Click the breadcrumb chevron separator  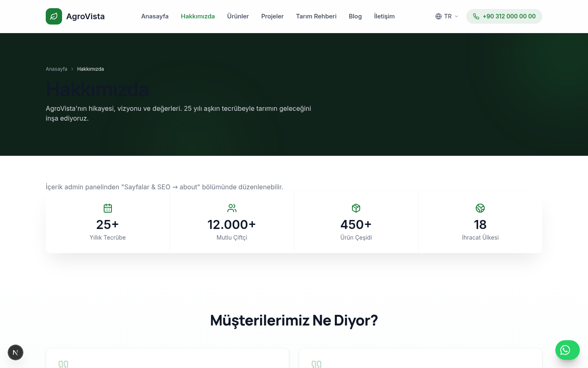(x=72, y=69)
